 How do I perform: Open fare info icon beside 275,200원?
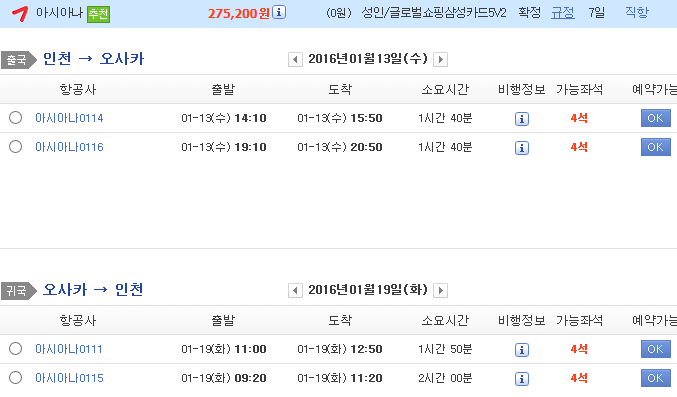(x=279, y=12)
